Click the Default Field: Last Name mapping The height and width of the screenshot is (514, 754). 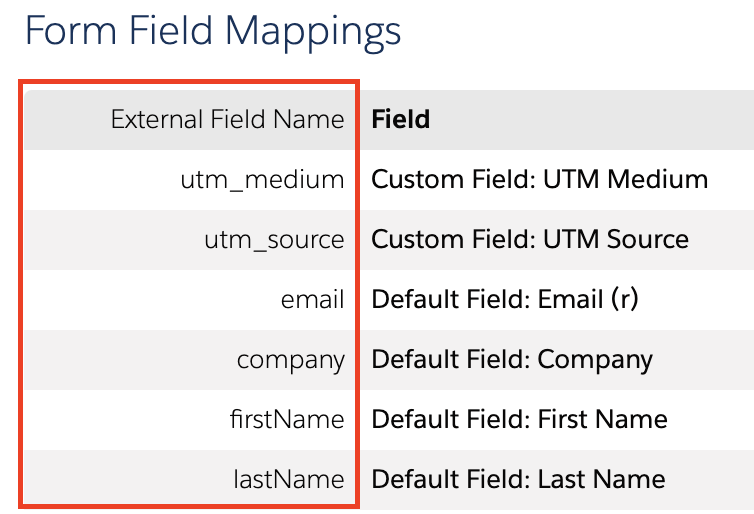click(x=518, y=479)
